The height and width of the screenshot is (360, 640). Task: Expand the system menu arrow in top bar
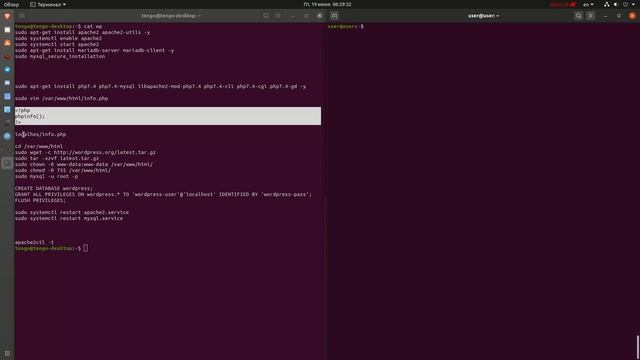[x=633, y=4]
